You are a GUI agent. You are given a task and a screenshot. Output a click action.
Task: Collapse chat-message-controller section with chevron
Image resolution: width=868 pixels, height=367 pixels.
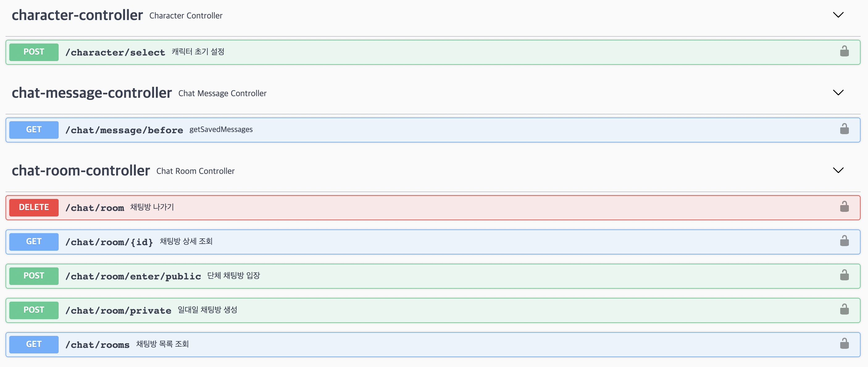coord(838,93)
